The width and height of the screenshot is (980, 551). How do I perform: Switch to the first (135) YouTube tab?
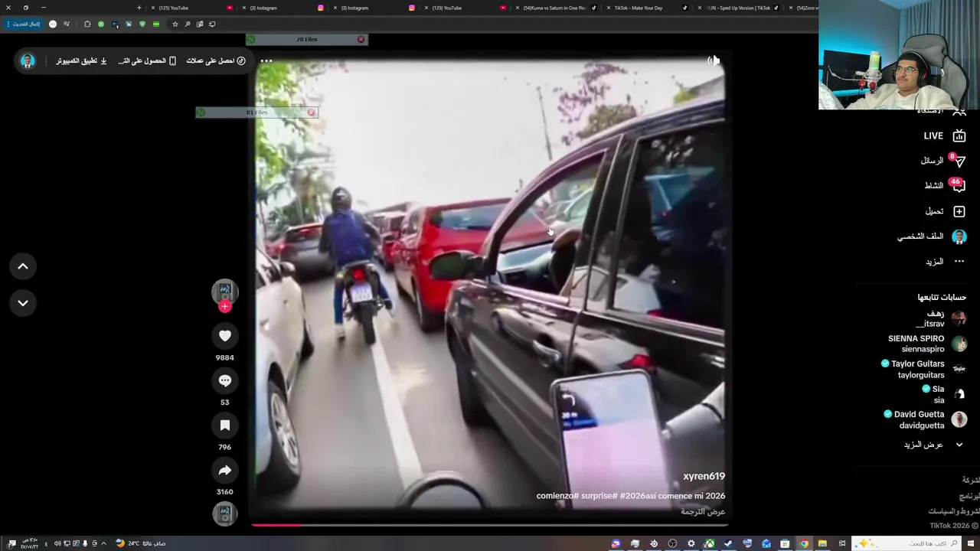click(191, 8)
